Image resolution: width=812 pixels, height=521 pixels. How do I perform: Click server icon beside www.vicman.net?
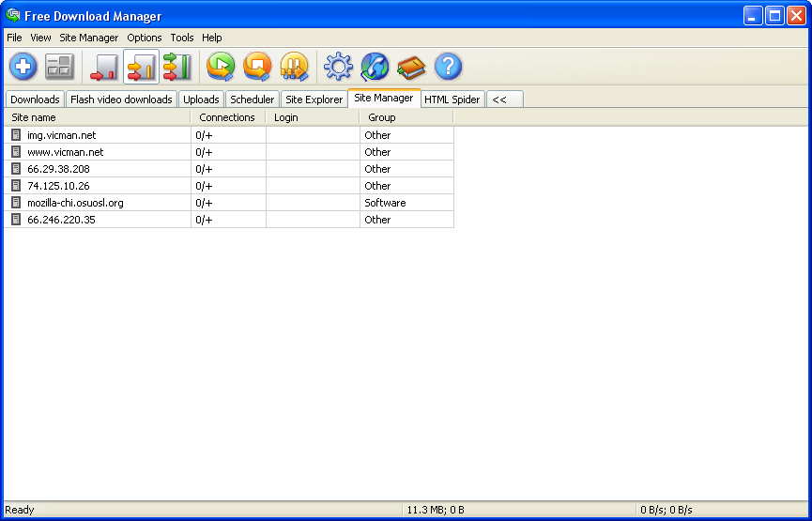click(x=16, y=152)
